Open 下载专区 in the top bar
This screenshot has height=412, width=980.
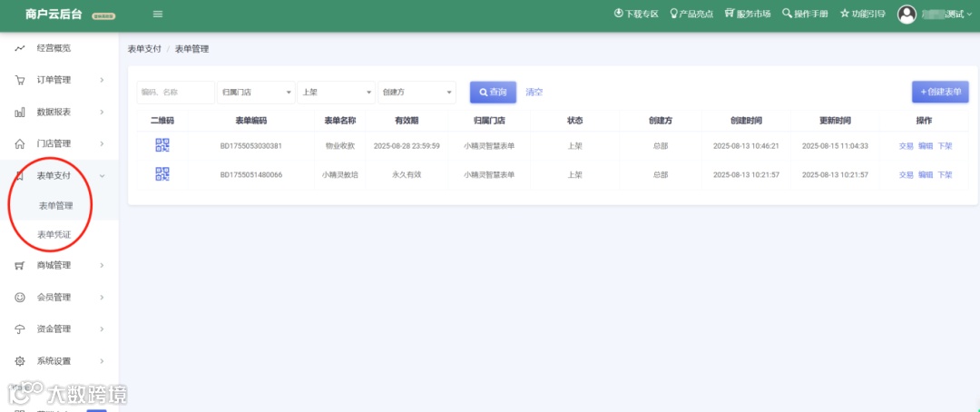click(642, 14)
